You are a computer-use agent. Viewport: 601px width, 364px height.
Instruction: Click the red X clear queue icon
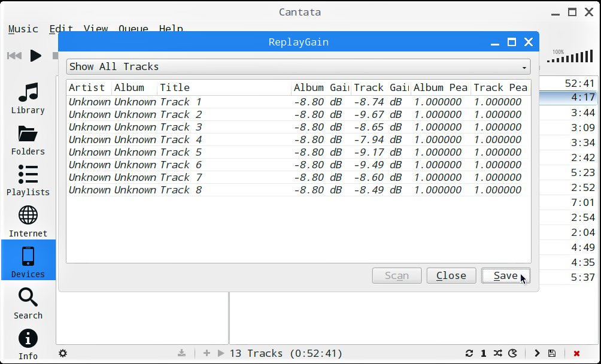(576, 353)
